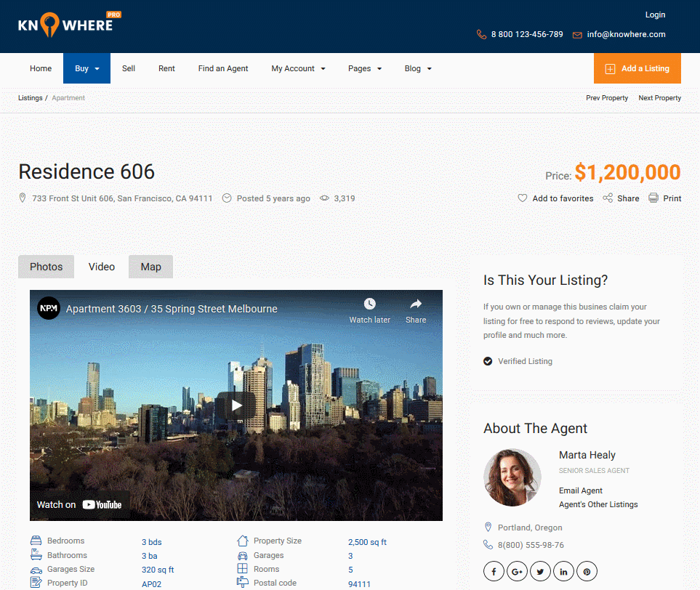Go to Next Property
This screenshot has height=590, width=700.
coord(659,98)
